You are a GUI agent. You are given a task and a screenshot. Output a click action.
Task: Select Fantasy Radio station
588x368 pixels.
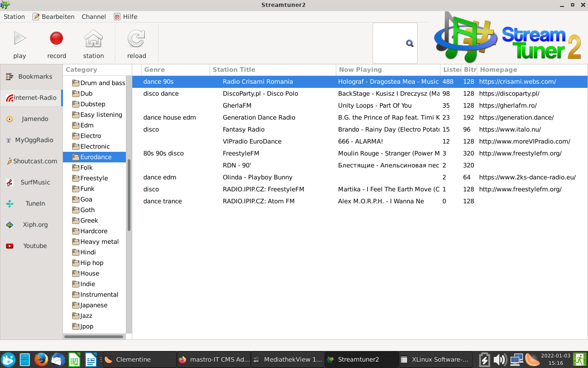[360, 130]
